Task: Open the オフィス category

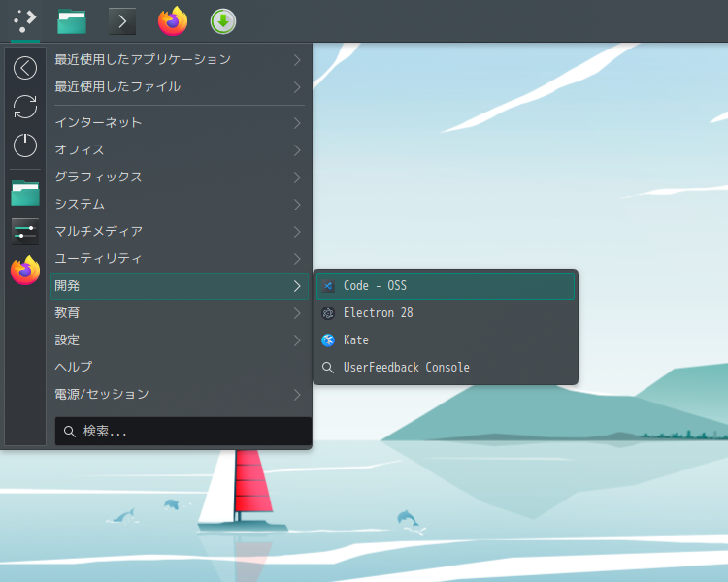Action: pyautogui.click(x=179, y=150)
